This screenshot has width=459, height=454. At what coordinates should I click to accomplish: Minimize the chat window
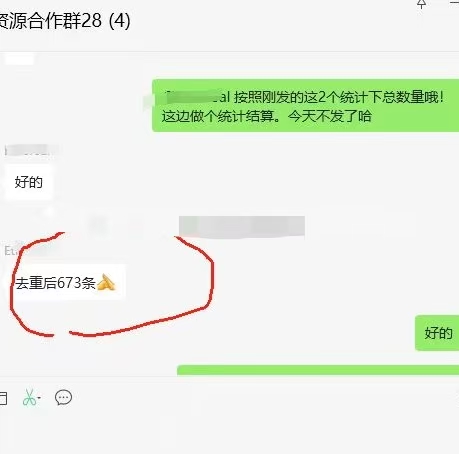point(455,3)
